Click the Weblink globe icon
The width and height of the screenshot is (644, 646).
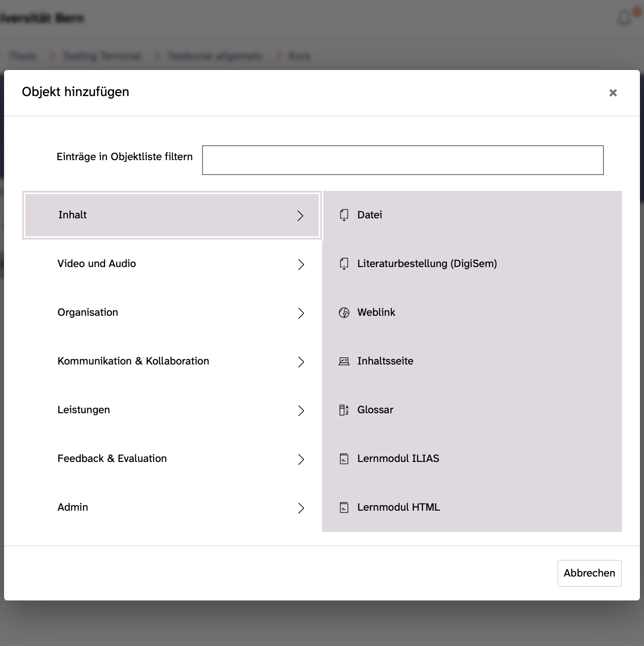pos(344,312)
